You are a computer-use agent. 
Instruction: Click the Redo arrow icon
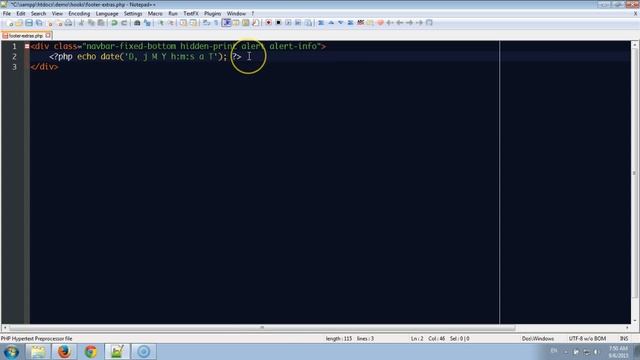pyautogui.click(x=124, y=23)
